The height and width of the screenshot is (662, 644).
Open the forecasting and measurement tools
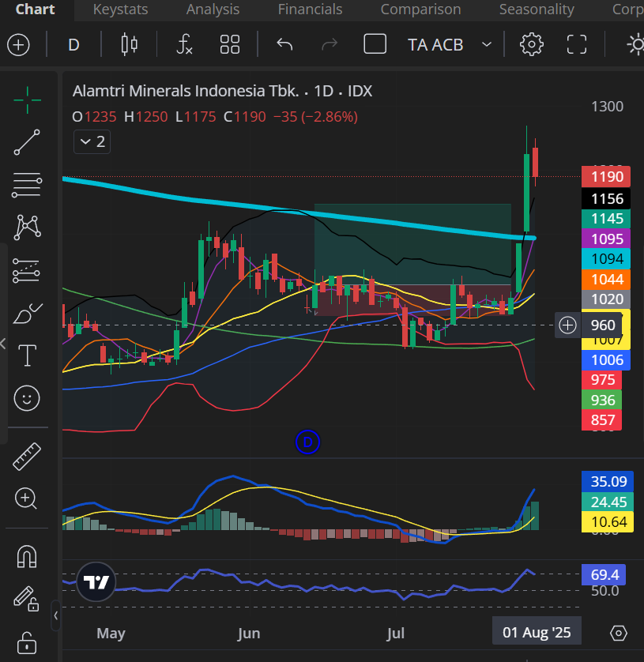coord(27,270)
